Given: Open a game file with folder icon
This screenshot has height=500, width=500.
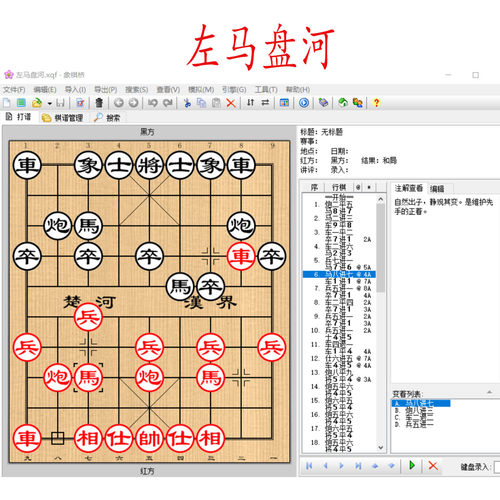Looking at the screenshot, I should 37,103.
